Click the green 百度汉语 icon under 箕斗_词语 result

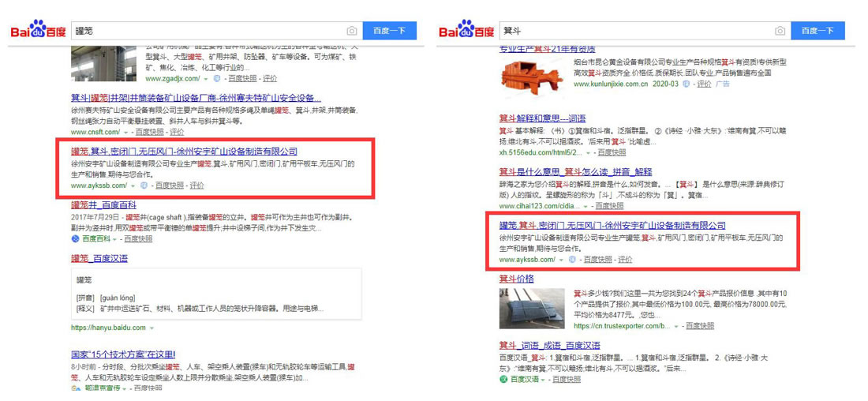click(503, 379)
